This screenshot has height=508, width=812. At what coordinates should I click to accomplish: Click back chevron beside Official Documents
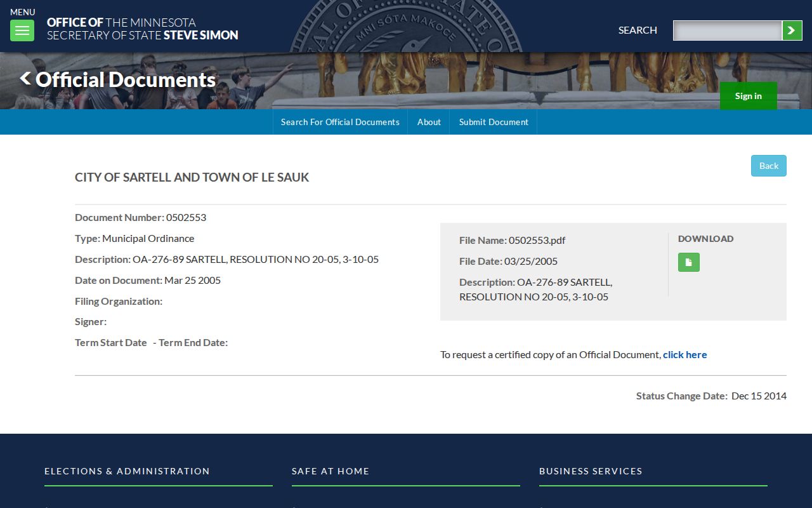point(25,79)
